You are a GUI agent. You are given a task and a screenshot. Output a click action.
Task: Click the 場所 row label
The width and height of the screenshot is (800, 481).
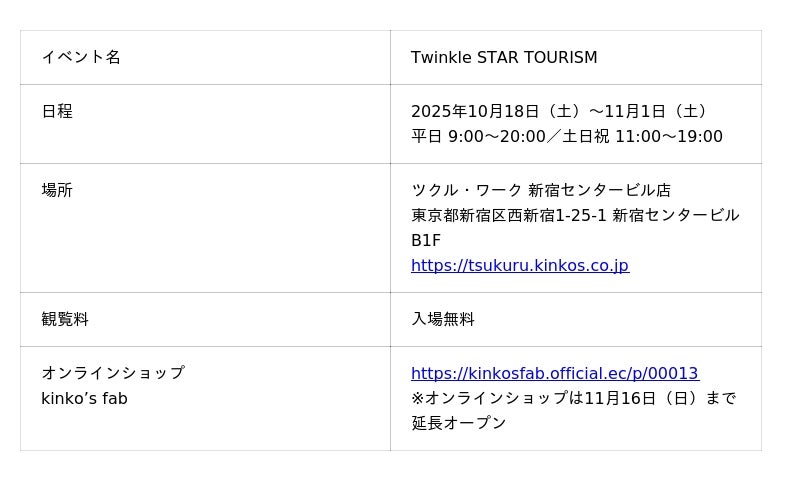(x=57, y=191)
